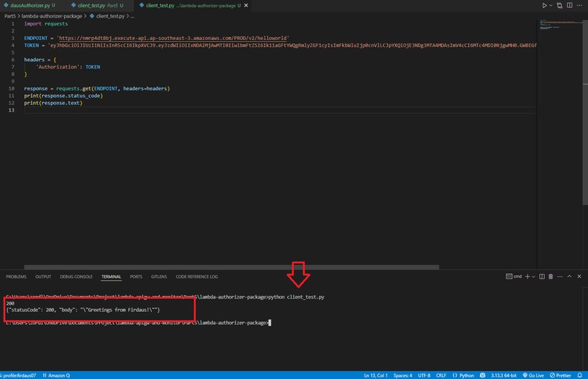Screen dimensions: 588x379
Task: Select the TERMINAL panel tab
Action: click(x=111, y=277)
